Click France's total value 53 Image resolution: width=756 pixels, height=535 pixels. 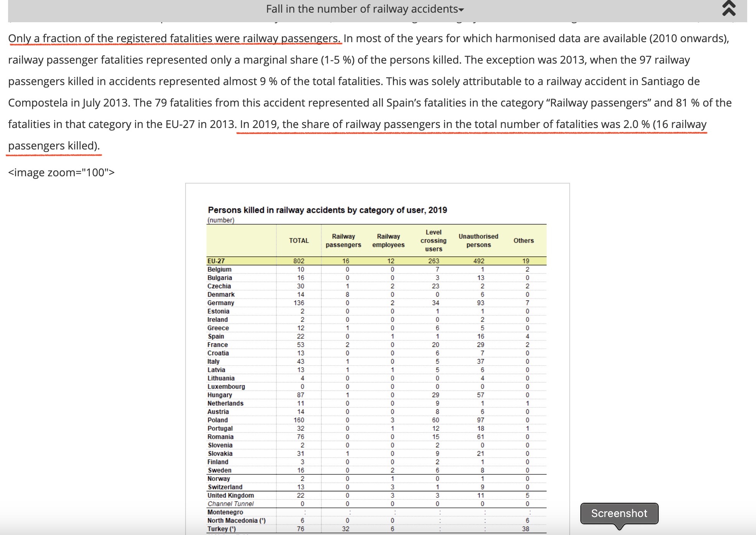301,345
